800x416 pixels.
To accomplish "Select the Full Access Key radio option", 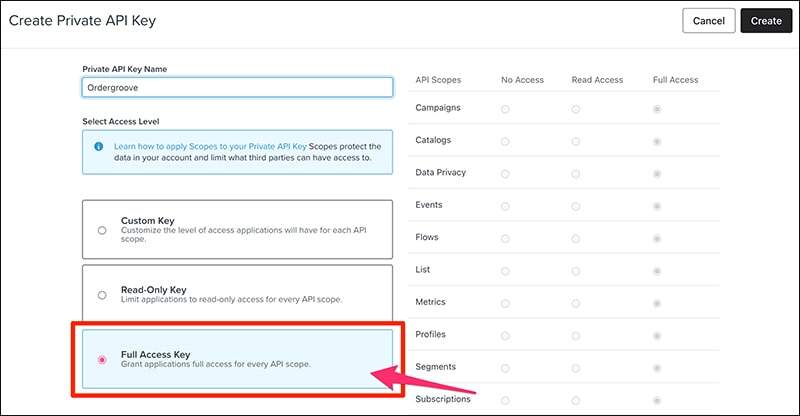I will coord(102,360).
